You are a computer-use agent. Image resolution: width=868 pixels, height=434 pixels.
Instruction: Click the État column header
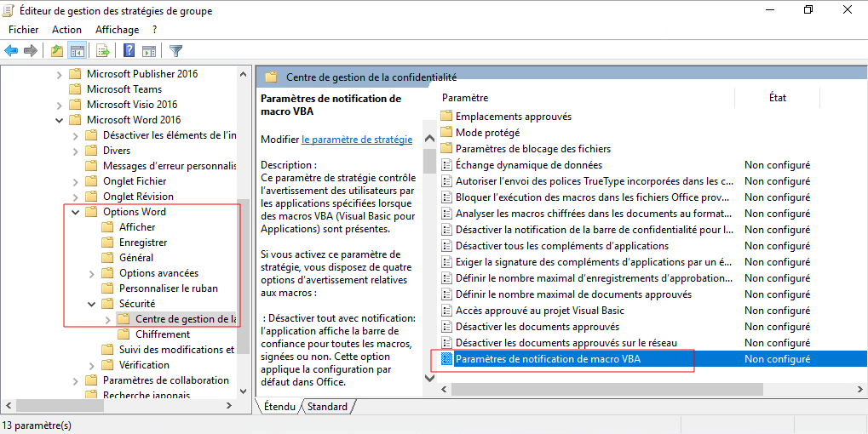click(777, 98)
